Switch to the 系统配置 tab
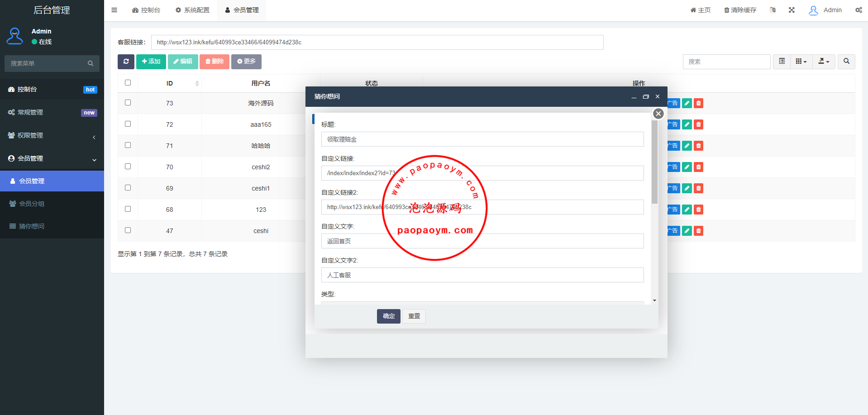 pyautogui.click(x=192, y=10)
